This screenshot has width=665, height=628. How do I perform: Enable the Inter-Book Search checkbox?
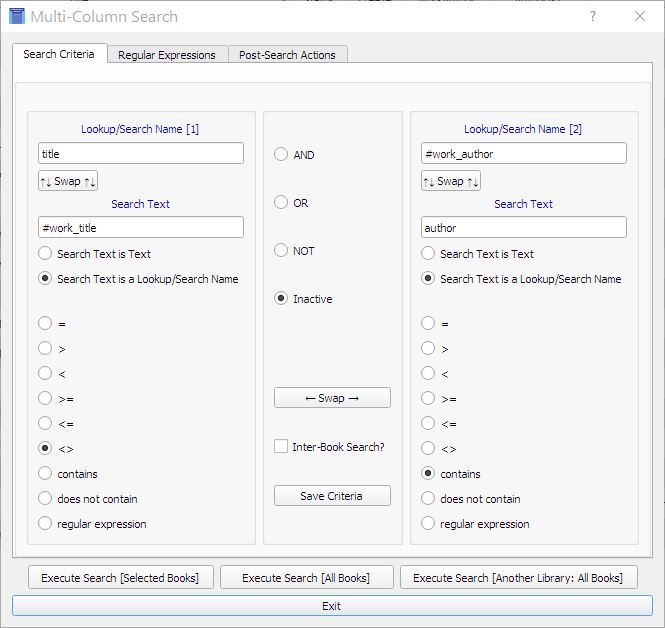(x=282, y=447)
